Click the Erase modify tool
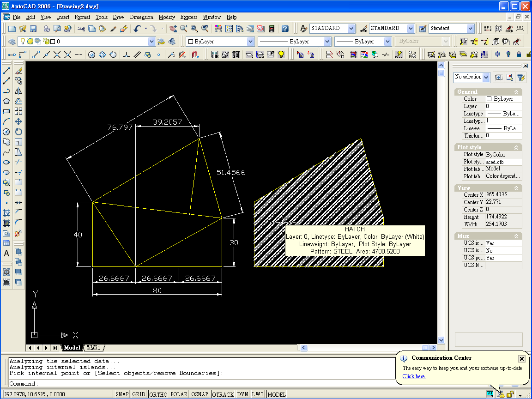Viewport: 532px width, 399px height. point(18,71)
